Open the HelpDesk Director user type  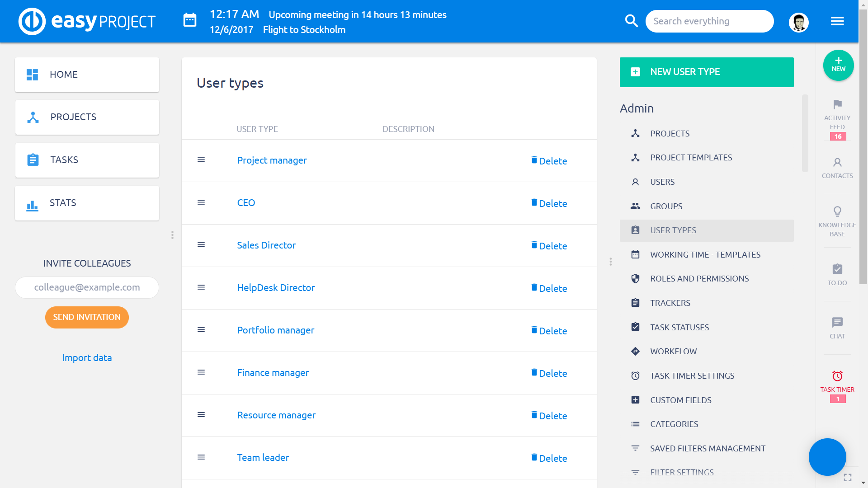pyautogui.click(x=276, y=288)
